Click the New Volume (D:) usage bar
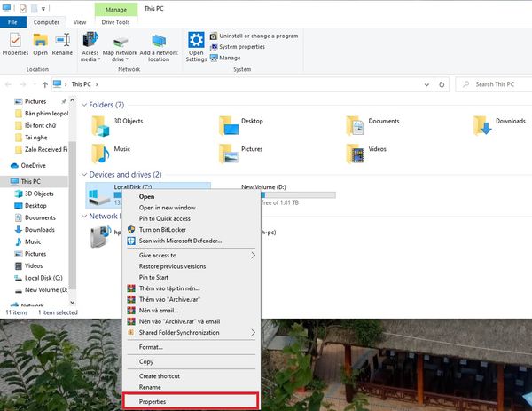The height and width of the screenshot is (411, 532). pyautogui.click(x=298, y=195)
